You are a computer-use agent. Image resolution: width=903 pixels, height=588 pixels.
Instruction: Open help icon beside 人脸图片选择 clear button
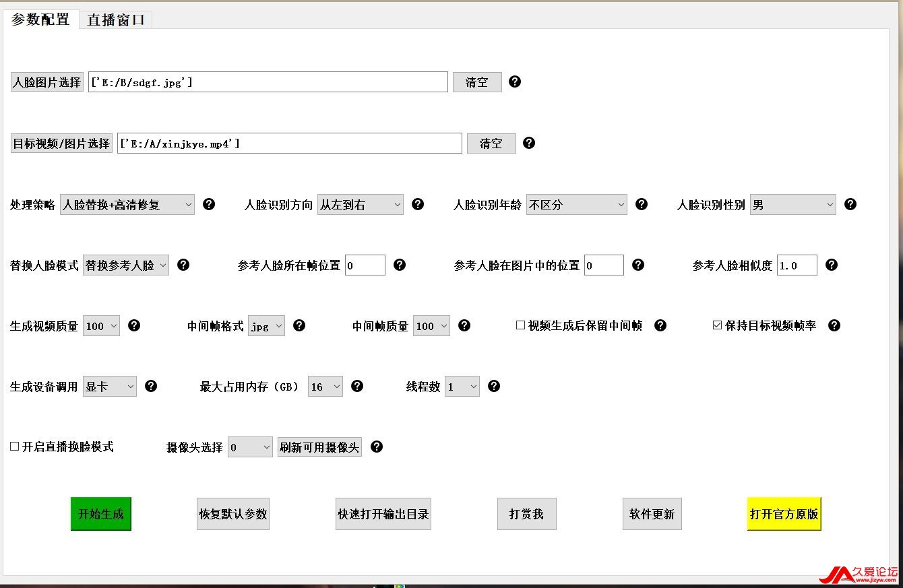coord(515,81)
